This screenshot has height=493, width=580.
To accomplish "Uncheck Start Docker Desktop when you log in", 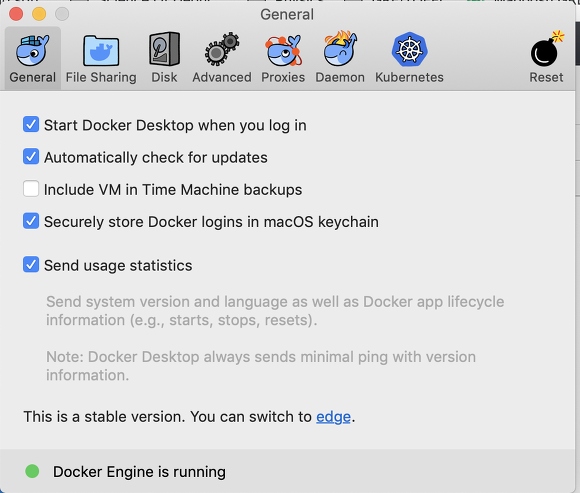I will coord(31,125).
